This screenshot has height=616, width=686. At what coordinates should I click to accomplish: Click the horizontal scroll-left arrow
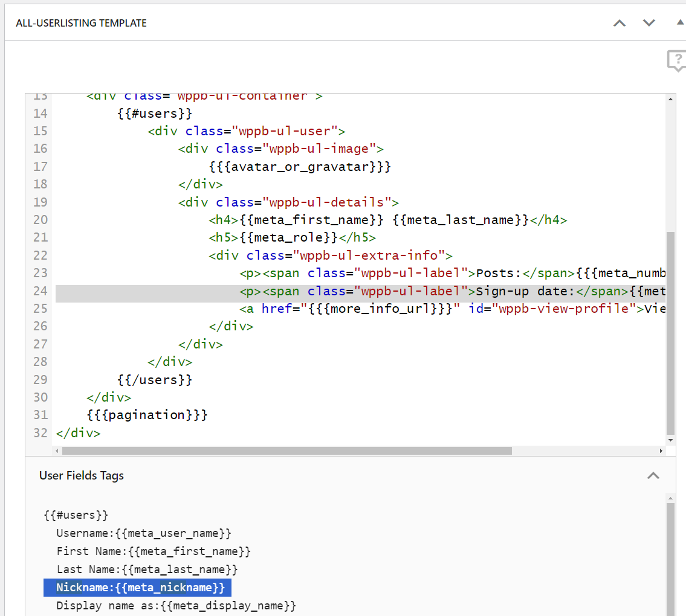(x=57, y=451)
